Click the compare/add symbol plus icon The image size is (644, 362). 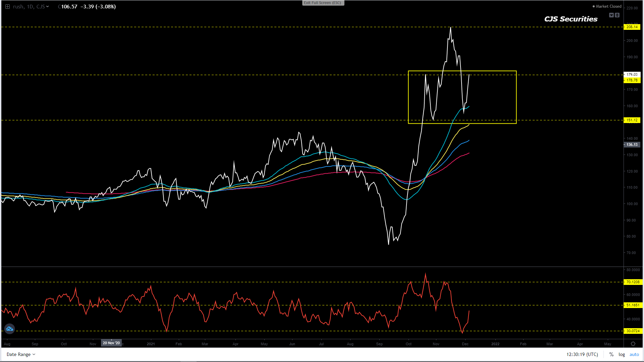[7, 6]
